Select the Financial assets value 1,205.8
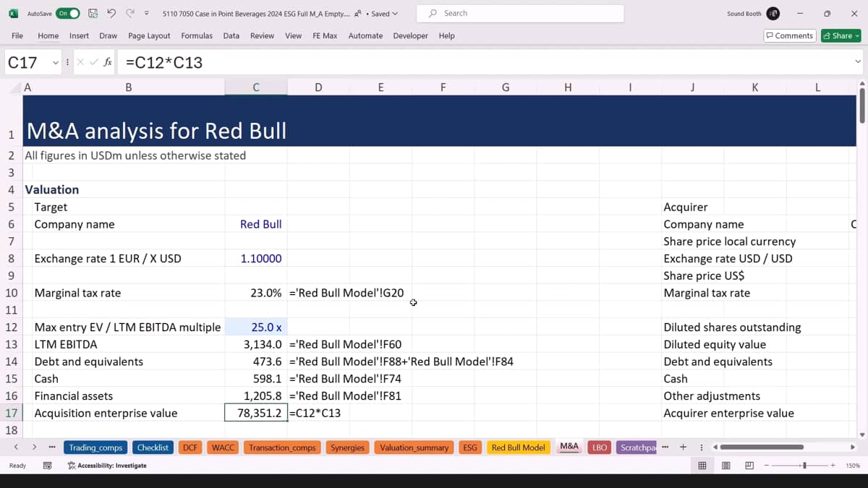This screenshot has width=868, height=488. pyautogui.click(x=256, y=395)
